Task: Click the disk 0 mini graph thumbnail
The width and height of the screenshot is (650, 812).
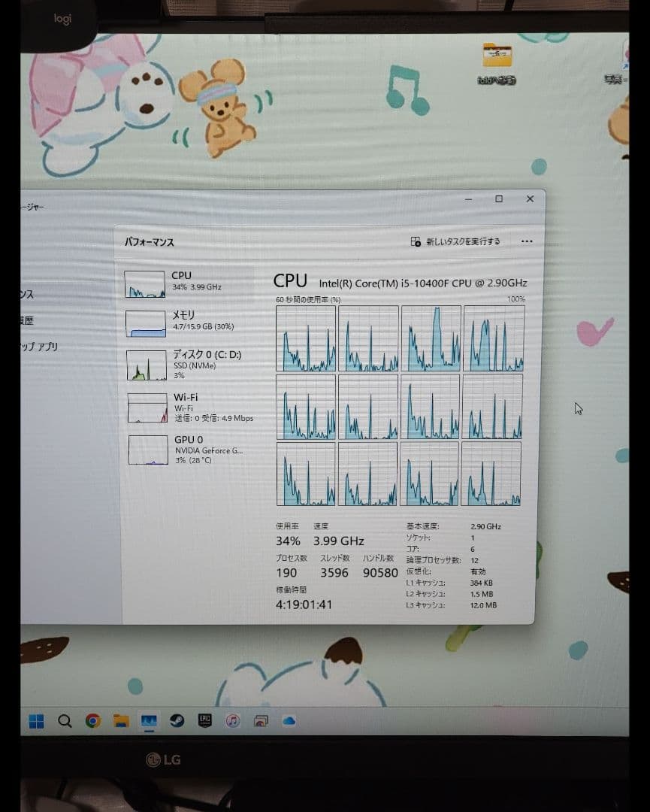Action: [x=147, y=365]
